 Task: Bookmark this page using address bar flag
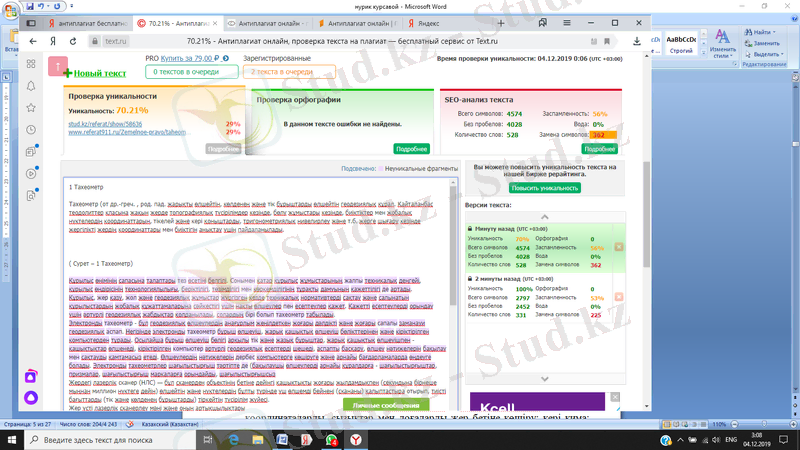coord(607,41)
